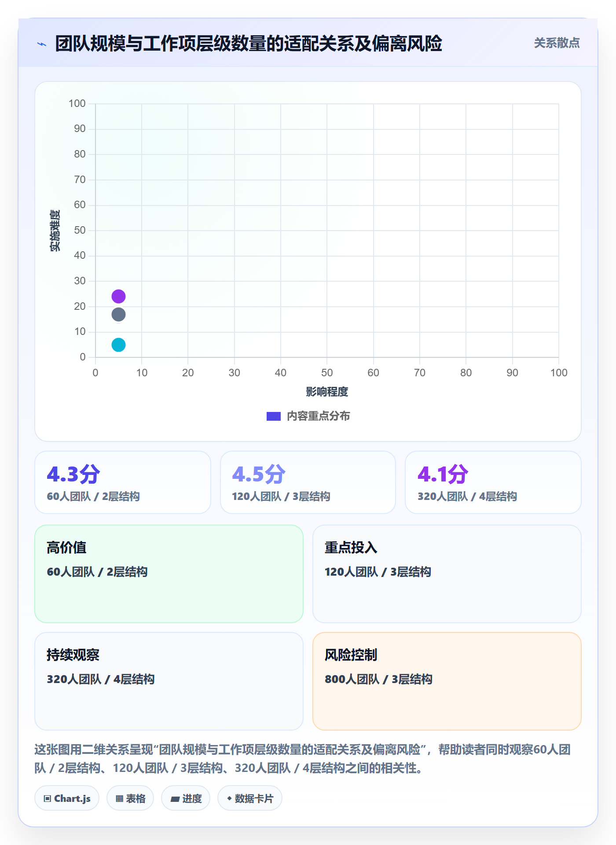This screenshot has height=845, width=616.
Task: Select the 4.5分 score card
Action: (x=308, y=482)
